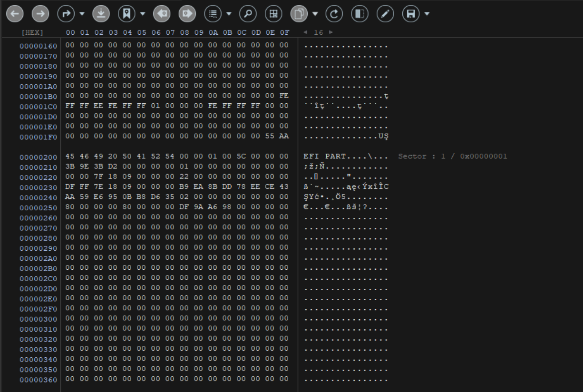The image size is (583, 392).
Task: Expand the bookmark dropdown arrow
Action: point(143,14)
